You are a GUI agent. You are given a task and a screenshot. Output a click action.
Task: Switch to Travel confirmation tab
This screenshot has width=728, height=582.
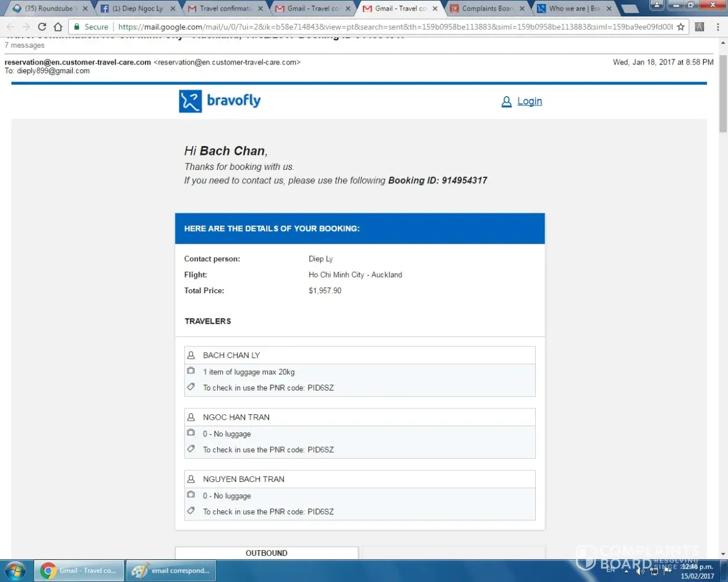click(225, 9)
